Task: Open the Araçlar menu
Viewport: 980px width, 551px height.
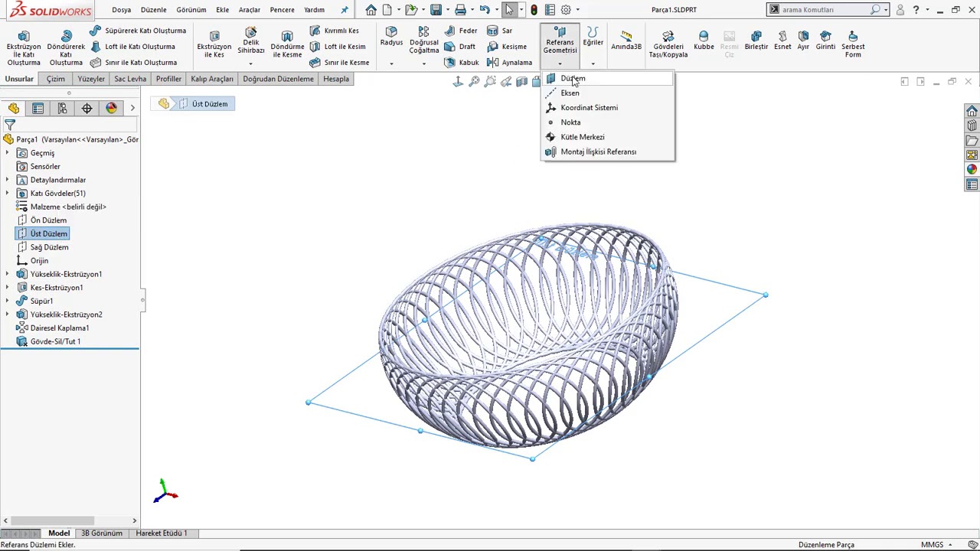Action: click(x=250, y=10)
